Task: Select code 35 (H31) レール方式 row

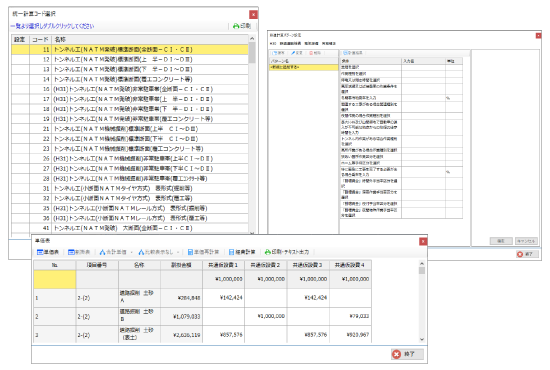Action: coord(130,208)
